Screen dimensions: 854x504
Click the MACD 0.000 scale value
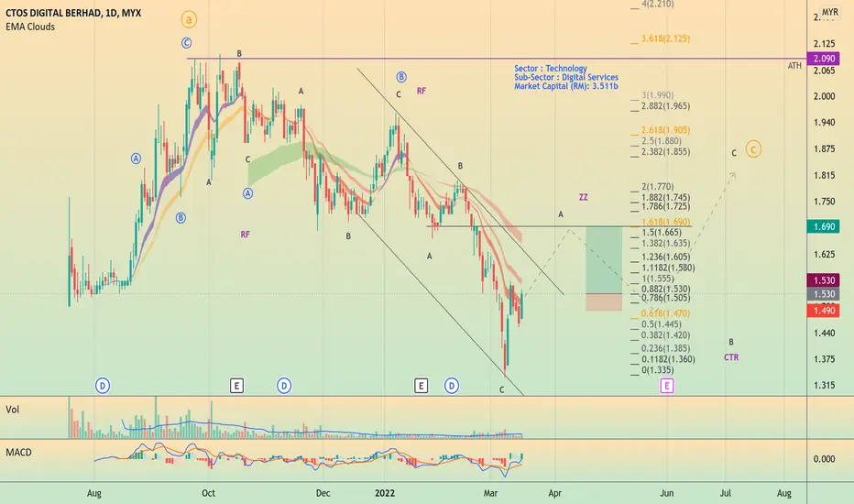tap(824, 459)
